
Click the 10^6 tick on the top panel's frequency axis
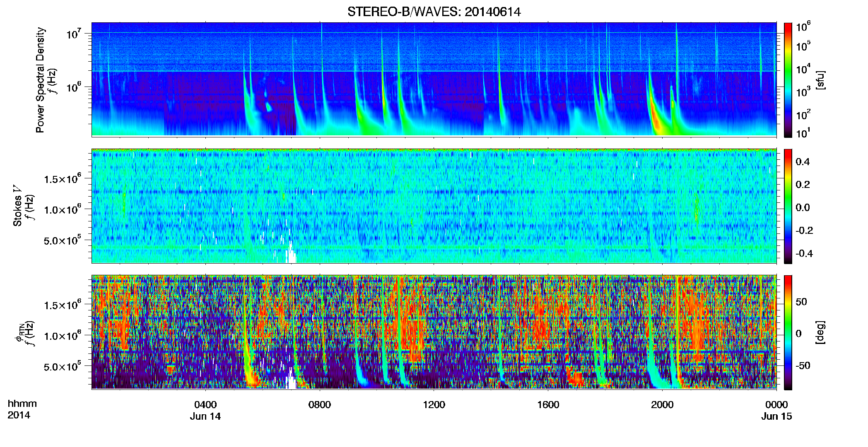[75, 87]
